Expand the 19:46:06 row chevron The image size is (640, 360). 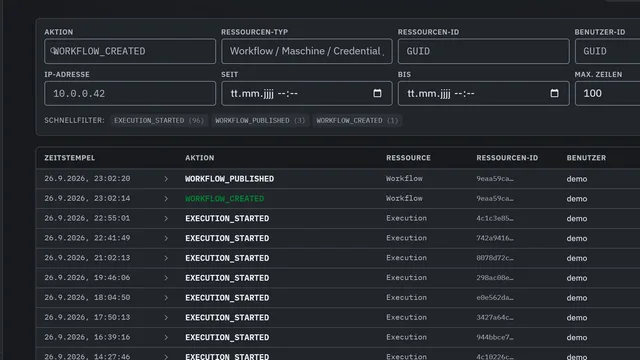166,278
